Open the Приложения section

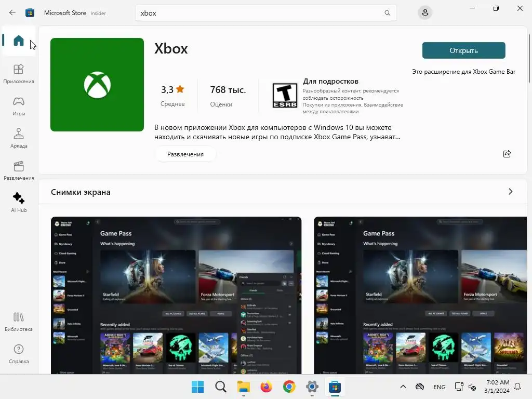tap(19, 74)
